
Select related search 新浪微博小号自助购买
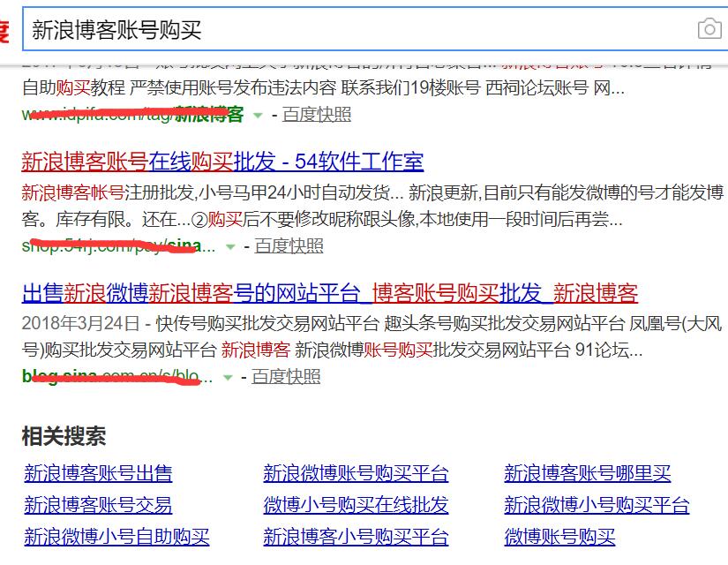pyautogui.click(x=116, y=537)
